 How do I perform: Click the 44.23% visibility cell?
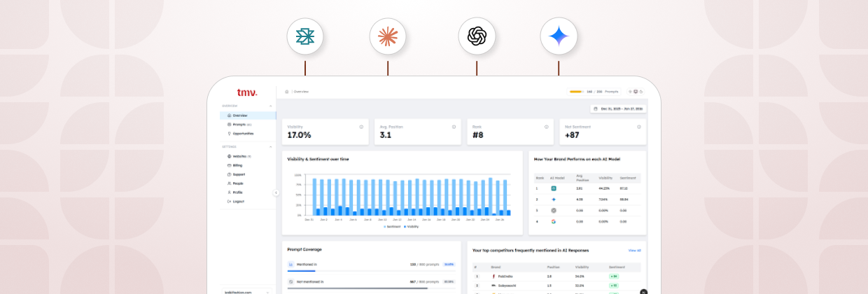[603, 188]
